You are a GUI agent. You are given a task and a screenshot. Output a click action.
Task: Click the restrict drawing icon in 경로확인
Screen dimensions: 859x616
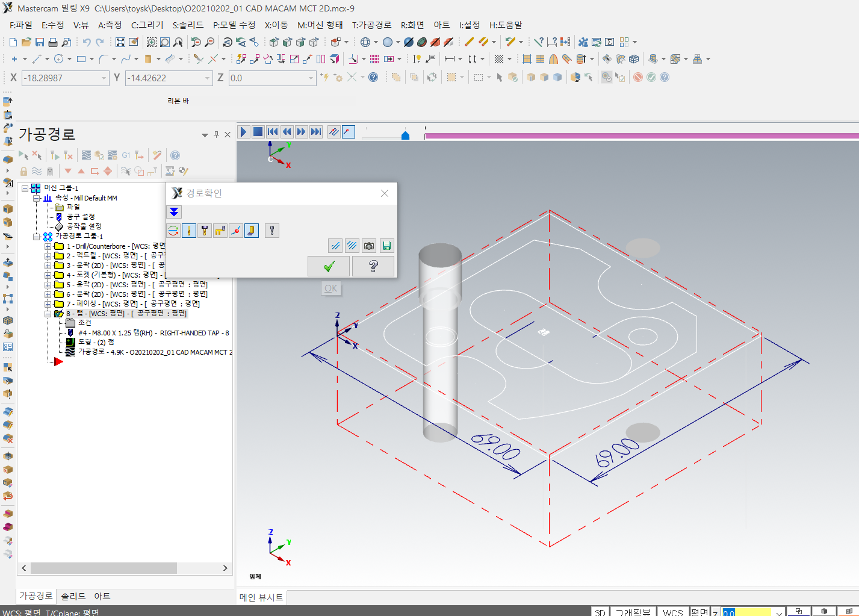click(335, 246)
